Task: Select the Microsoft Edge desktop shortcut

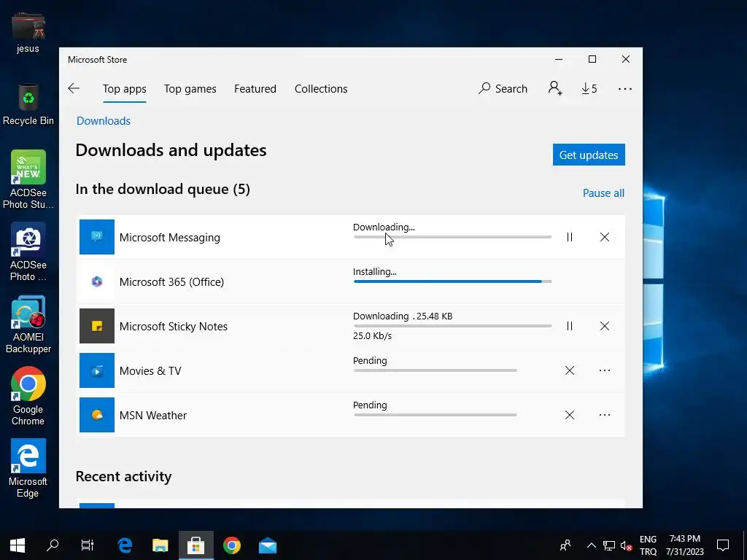Action: click(28, 469)
